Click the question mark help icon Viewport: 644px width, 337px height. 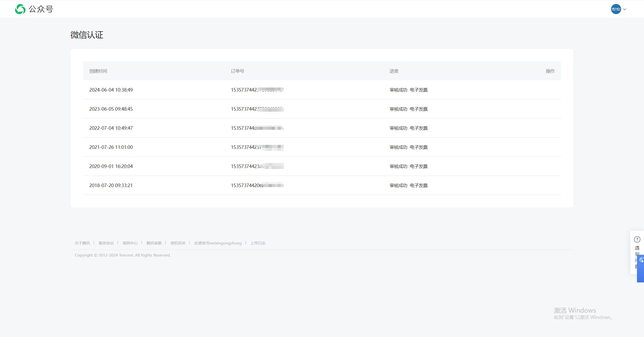[x=637, y=239]
